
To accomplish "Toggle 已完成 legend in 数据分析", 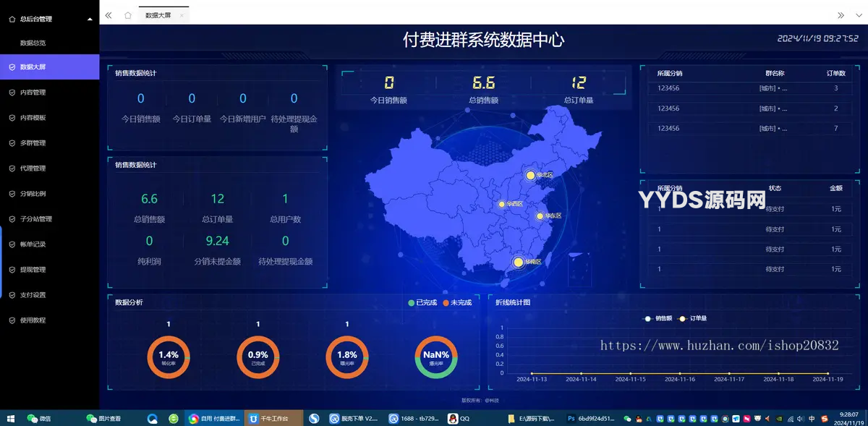I will click(422, 302).
